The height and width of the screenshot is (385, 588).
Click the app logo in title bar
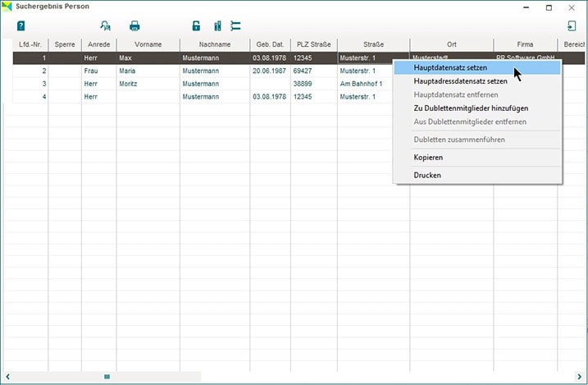tap(7, 7)
